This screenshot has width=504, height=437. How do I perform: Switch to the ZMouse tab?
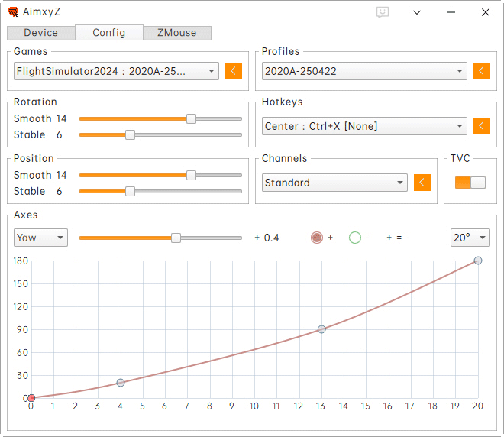[176, 33]
